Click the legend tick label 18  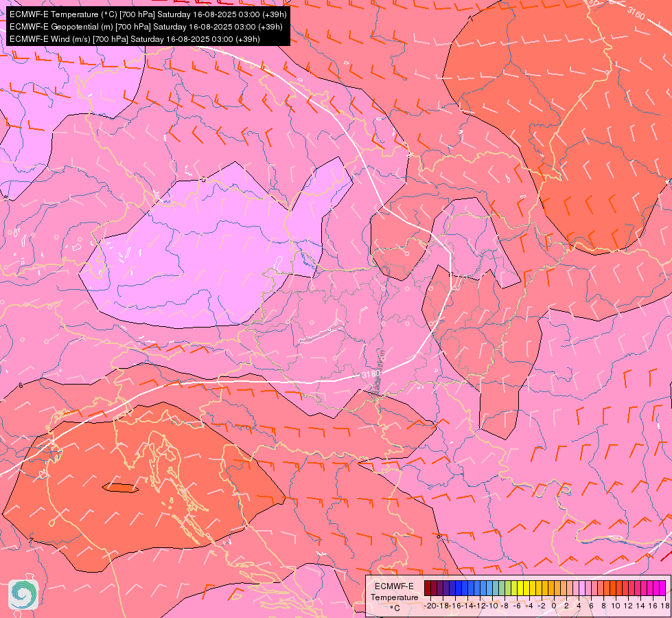pos(665,606)
